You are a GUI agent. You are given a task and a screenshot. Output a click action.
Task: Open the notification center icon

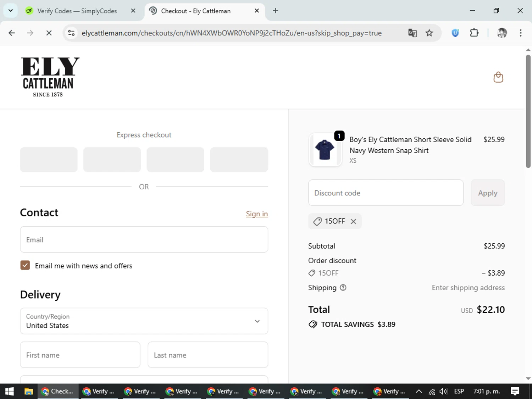click(515, 391)
